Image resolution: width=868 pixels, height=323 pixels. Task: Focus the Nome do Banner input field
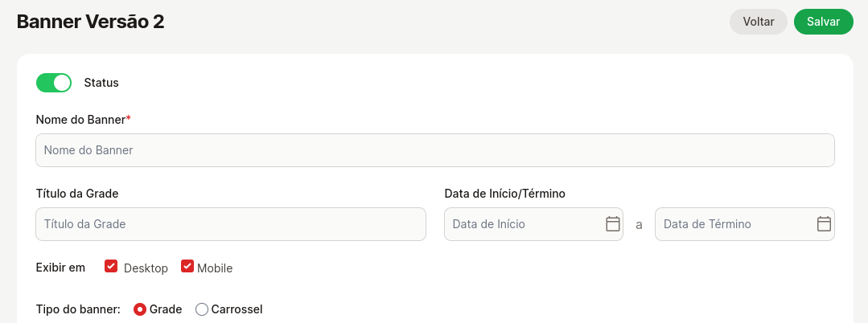coord(434,150)
